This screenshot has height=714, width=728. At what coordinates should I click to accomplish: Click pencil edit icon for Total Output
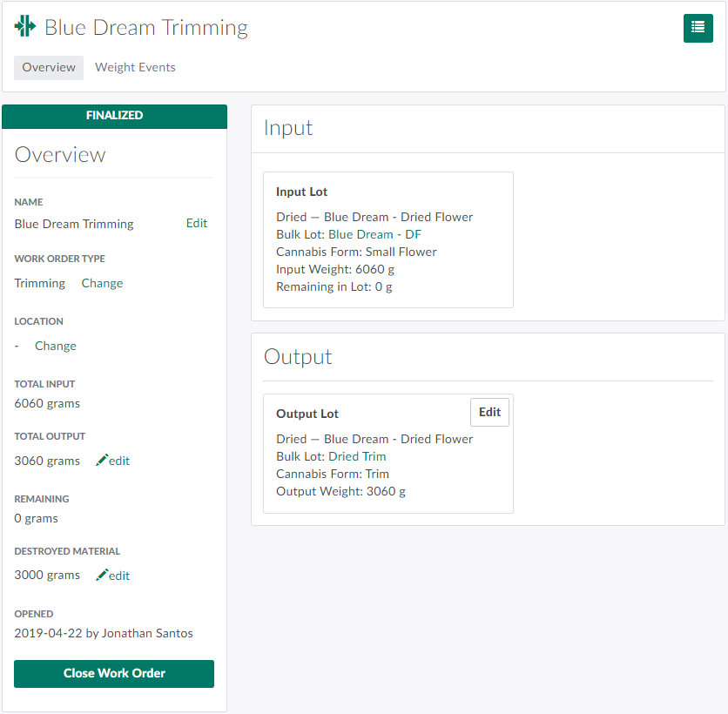pyautogui.click(x=103, y=460)
